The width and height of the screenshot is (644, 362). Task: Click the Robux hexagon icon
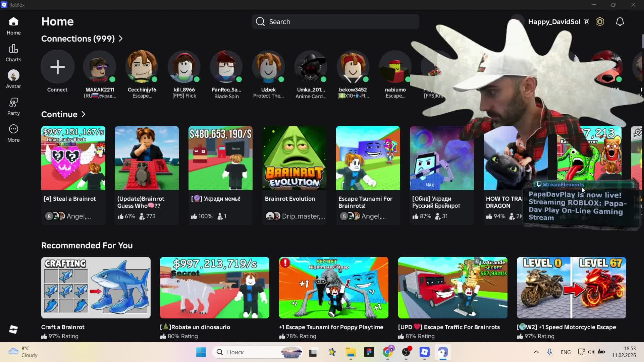coord(600,22)
